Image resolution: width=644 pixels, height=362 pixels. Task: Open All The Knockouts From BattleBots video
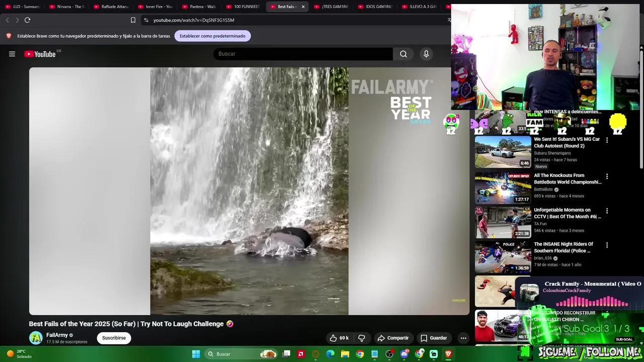[568, 178]
